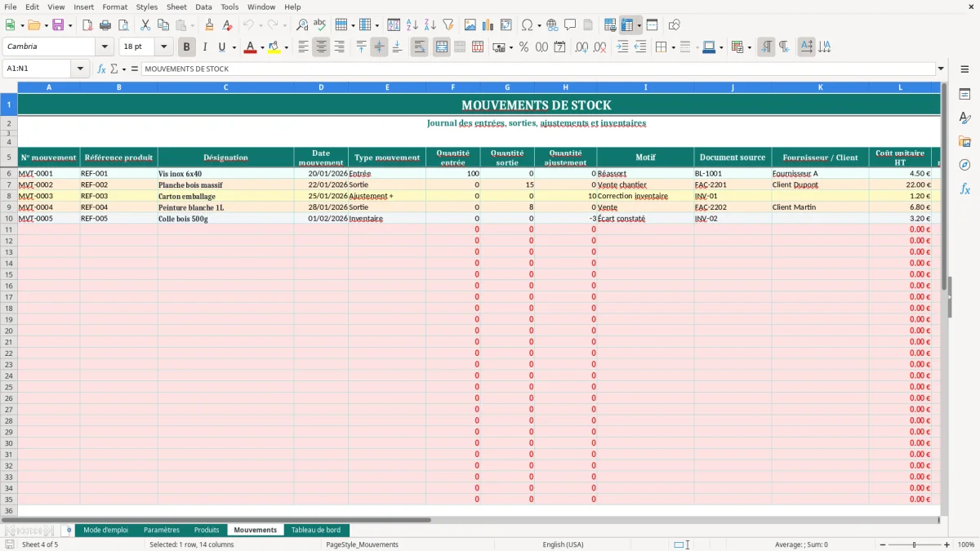Select column header D
980x551 pixels.
(x=321, y=87)
